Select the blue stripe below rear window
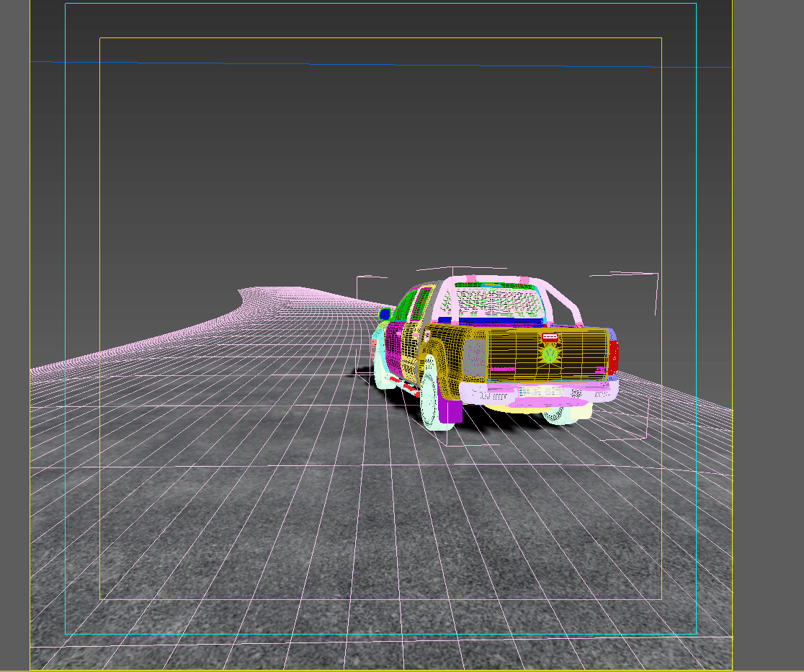804x672 pixels. pyautogui.click(x=490, y=321)
